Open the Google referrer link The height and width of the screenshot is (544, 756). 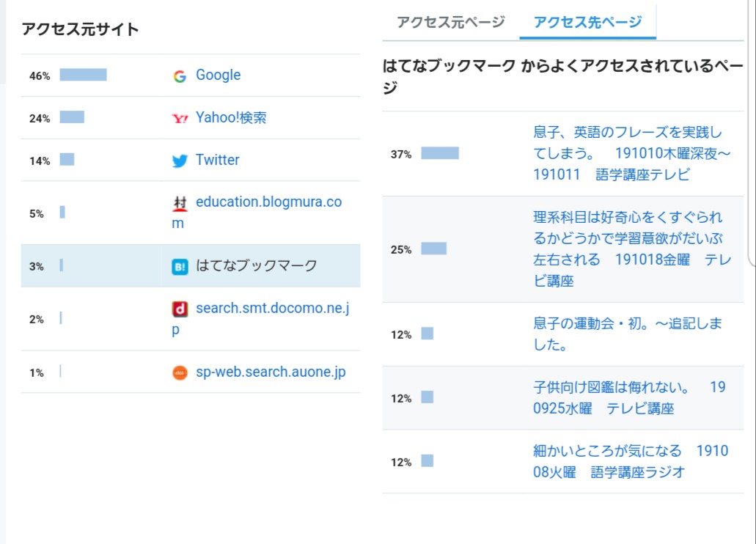[218, 75]
